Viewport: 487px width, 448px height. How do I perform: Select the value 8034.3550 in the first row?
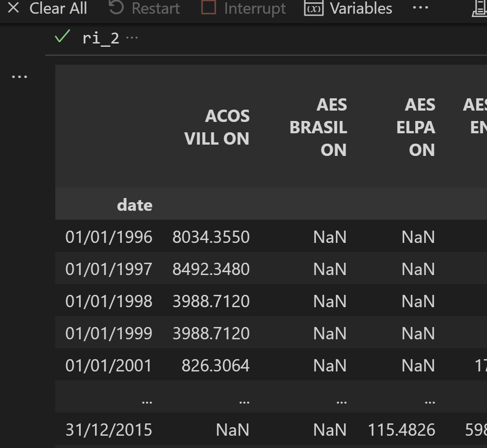pos(211,237)
